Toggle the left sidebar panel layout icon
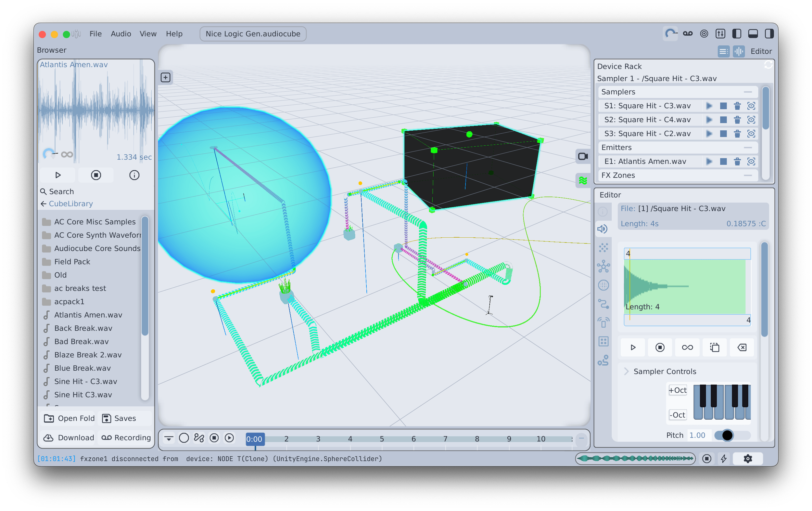812x511 pixels. [x=737, y=34]
